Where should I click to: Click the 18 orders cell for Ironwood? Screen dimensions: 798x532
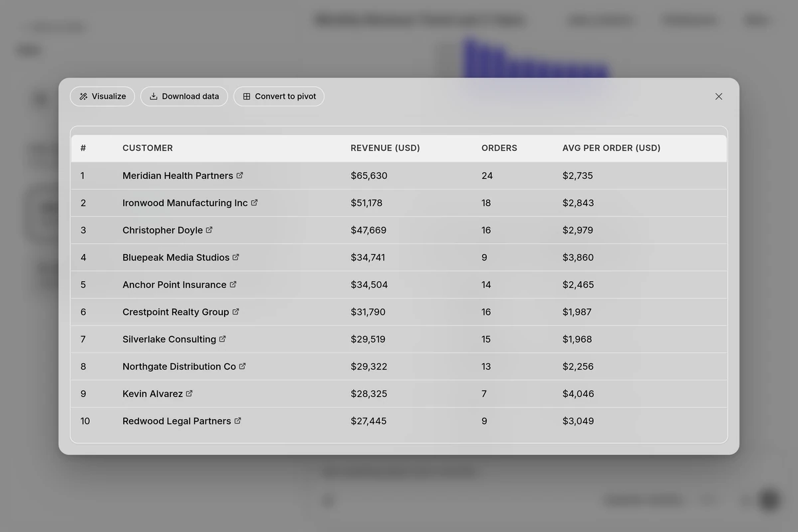pos(486,203)
